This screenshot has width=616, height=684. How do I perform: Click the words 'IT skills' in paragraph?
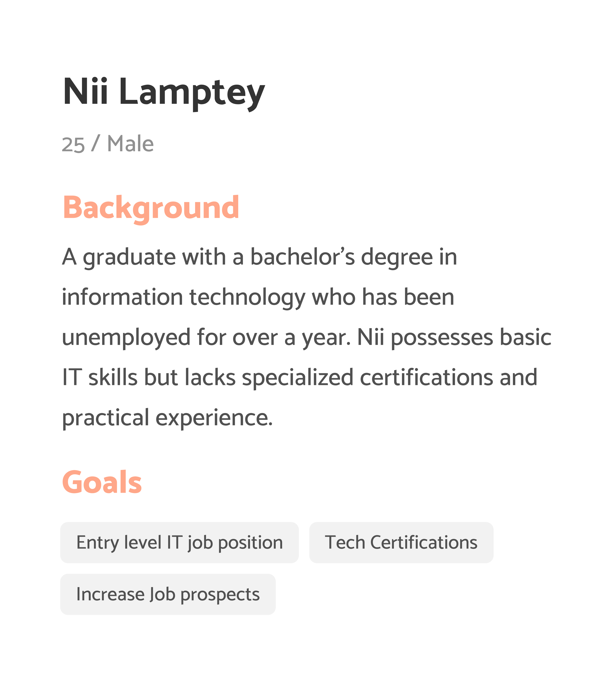pos(100,377)
